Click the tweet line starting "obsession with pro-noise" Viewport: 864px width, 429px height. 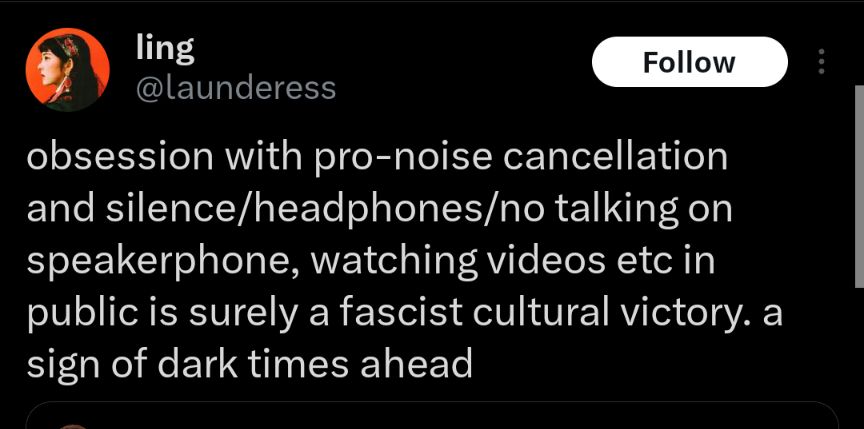click(377, 158)
